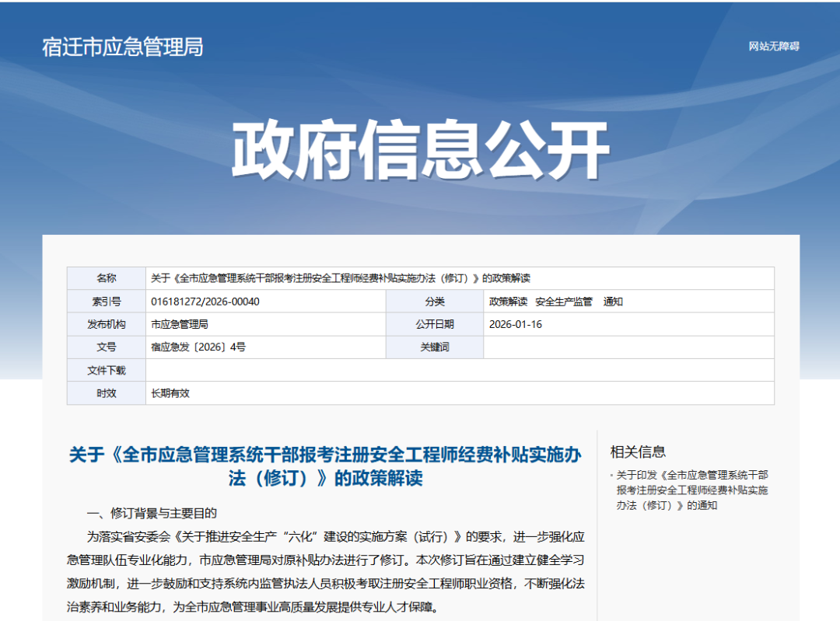Click the 分类 label cell
The image size is (840, 621).
(434, 302)
